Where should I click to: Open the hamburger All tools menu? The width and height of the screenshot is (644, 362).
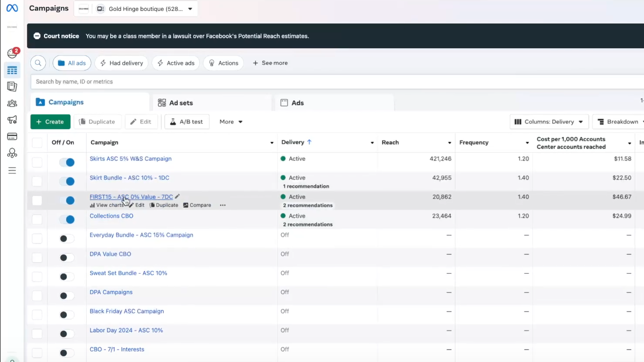[x=12, y=171]
